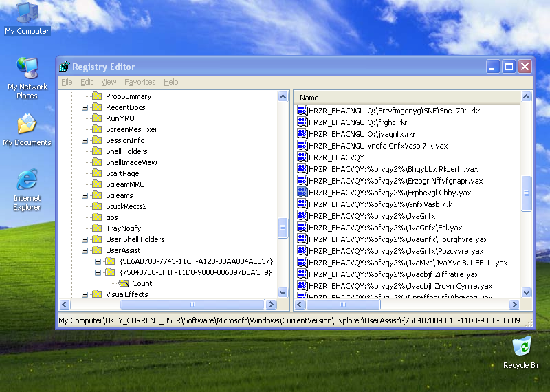Click value icon for Fpurqhyre.yax entry
Screen dimensions: 550x392
click(302, 239)
